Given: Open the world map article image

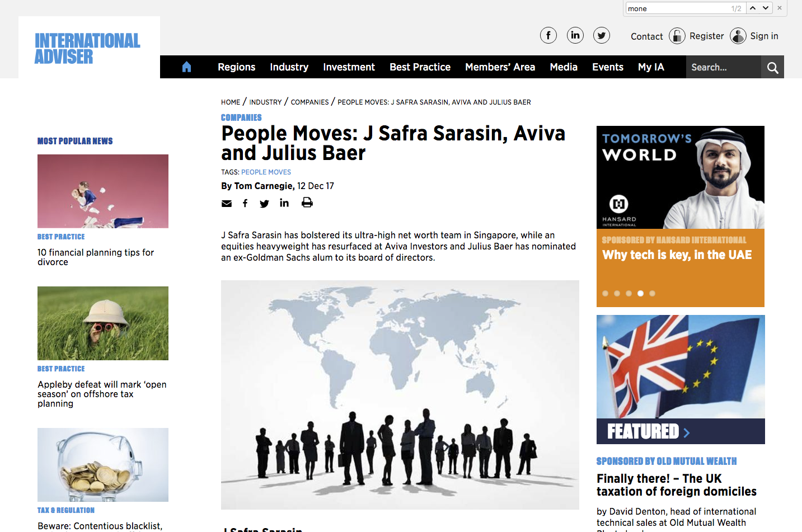Looking at the screenshot, I should pyautogui.click(x=400, y=395).
